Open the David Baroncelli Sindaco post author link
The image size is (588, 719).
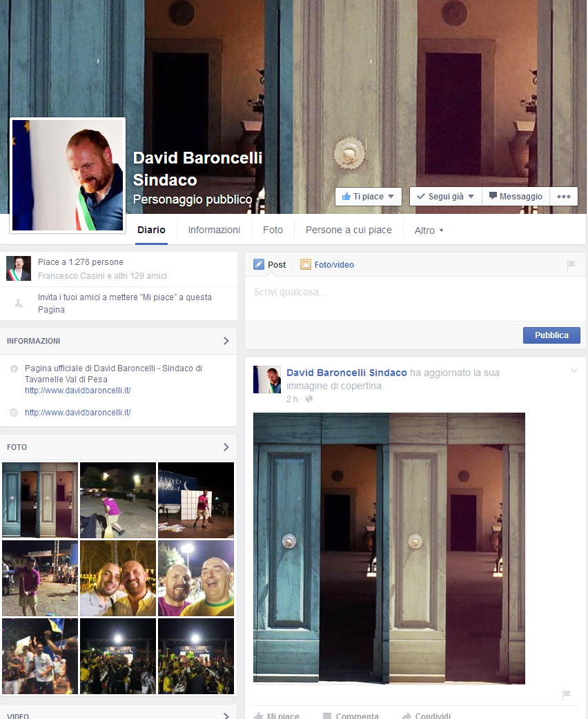click(346, 373)
